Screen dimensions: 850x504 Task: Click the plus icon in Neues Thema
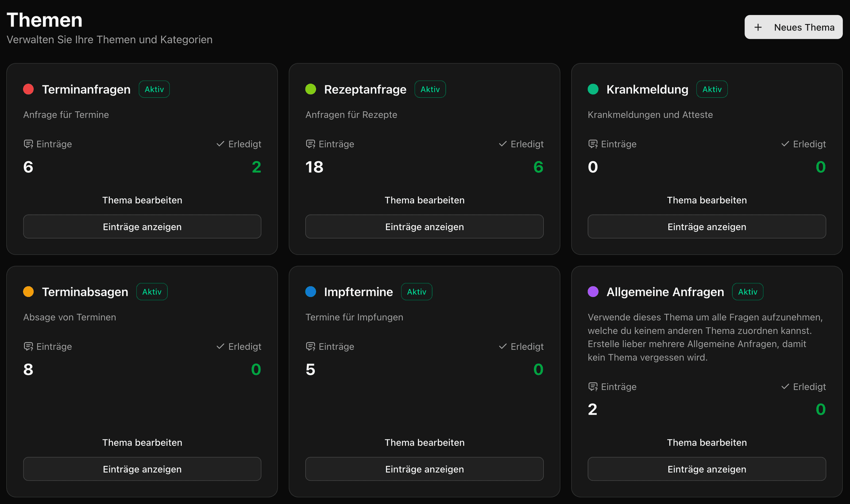click(758, 27)
